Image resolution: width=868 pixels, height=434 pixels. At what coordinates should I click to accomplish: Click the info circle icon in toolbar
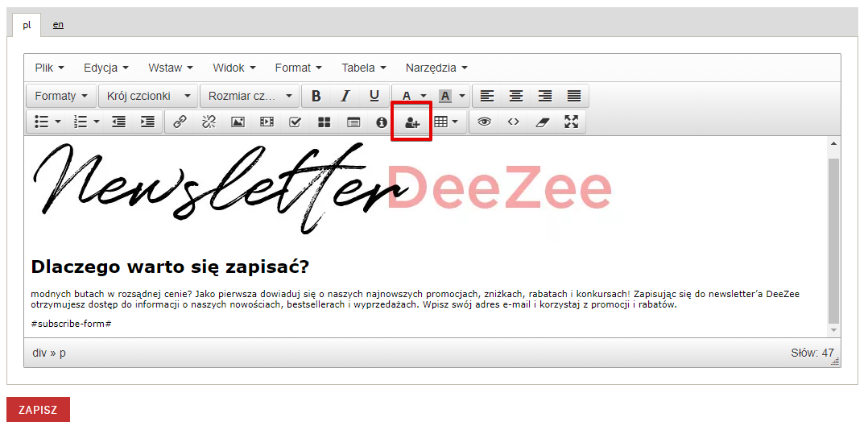pyautogui.click(x=382, y=122)
